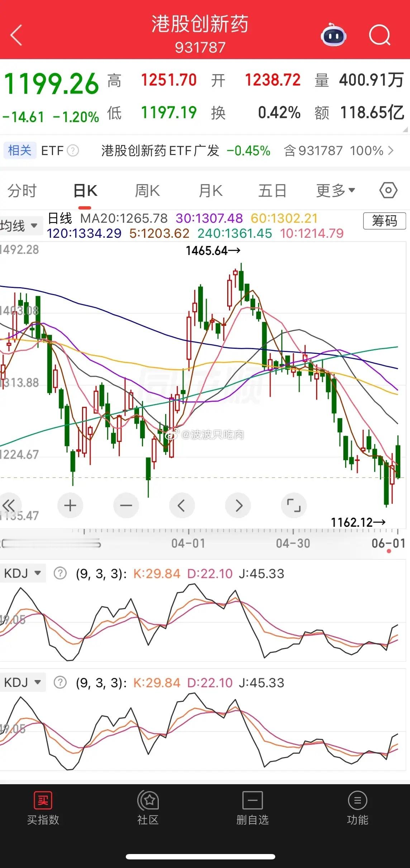Open 港股创新药ETF广发 link
This screenshot has height=868, width=410.
(160, 150)
